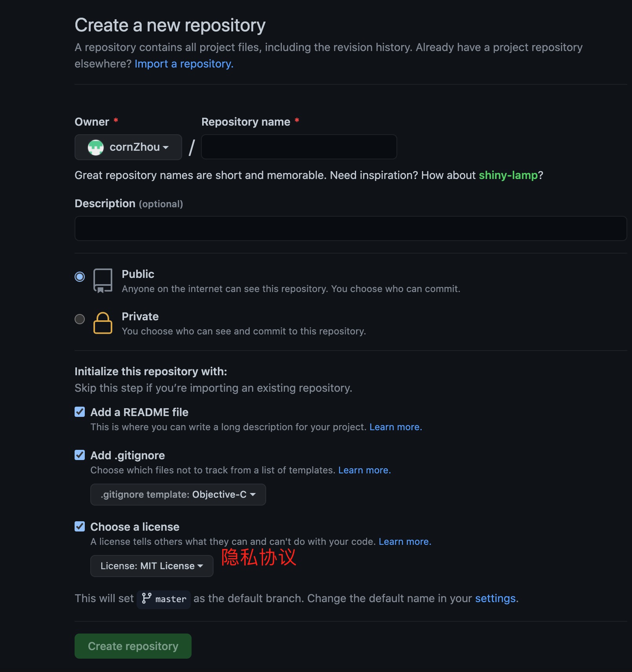Screen dimensions: 632x672
Task: Expand the License: MIT License dropdown
Action: 152,566
